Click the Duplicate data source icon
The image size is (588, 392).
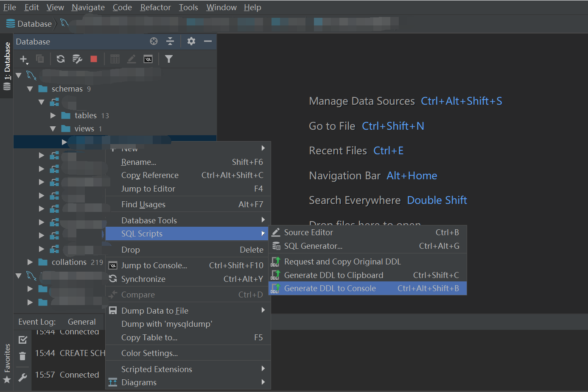(x=40, y=59)
